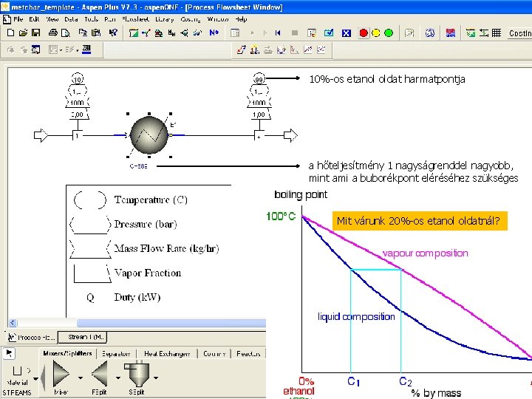Open the Flowsheet menu
This screenshot has width=532, height=399.
(x=135, y=19)
